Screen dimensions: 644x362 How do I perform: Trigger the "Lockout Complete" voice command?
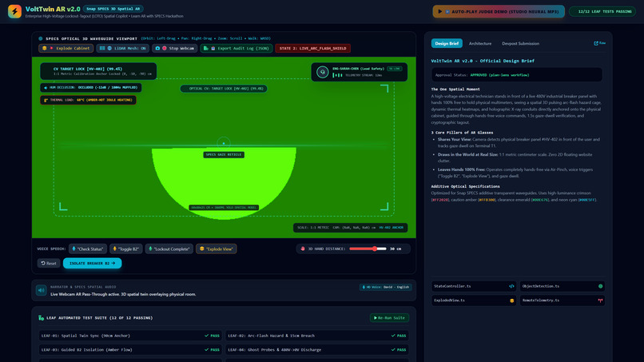click(x=169, y=249)
